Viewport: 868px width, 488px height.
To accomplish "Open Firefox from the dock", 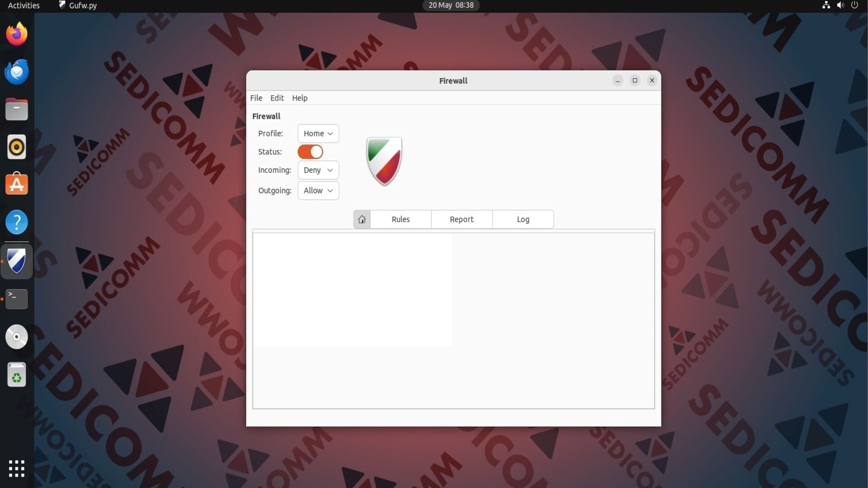I will click(x=17, y=34).
